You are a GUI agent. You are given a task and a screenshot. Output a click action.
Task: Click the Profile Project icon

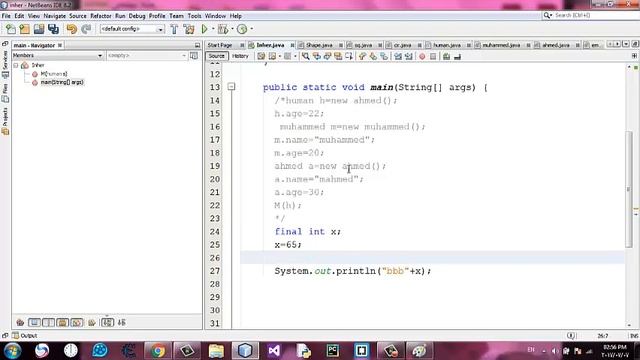(242, 29)
